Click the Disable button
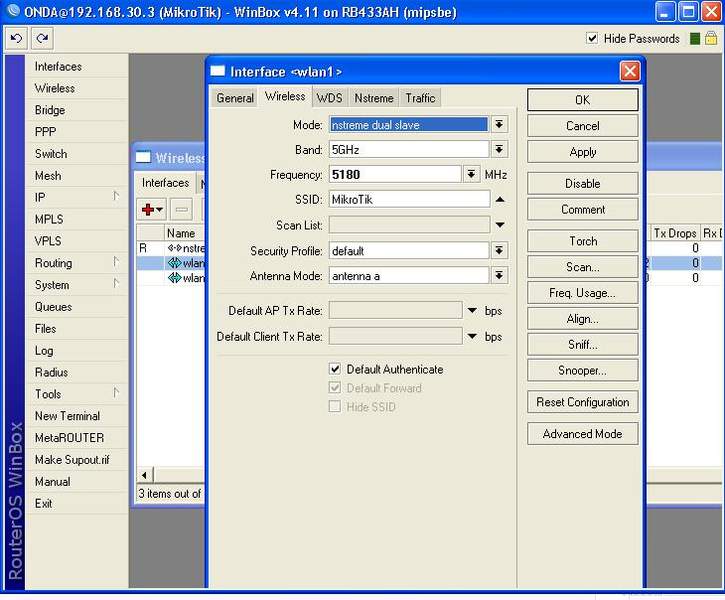 (x=583, y=184)
